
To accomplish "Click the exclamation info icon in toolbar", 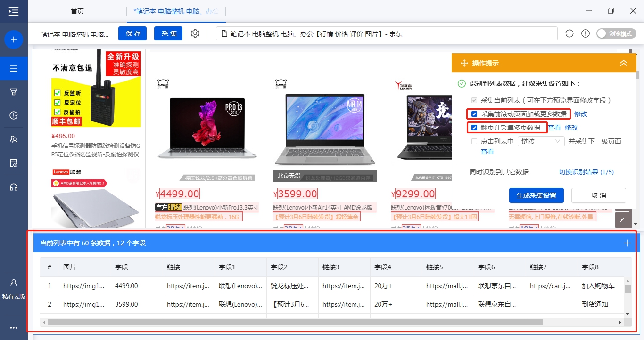I will pyautogui.click(x=586, y=33).
